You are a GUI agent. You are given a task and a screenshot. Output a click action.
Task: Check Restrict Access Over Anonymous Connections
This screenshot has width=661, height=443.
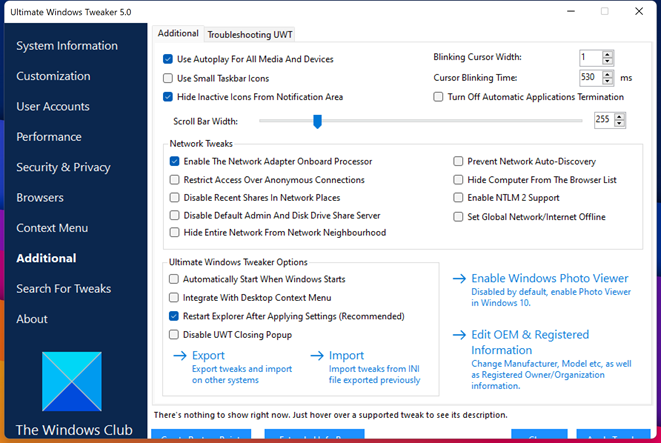click(175, 180)
